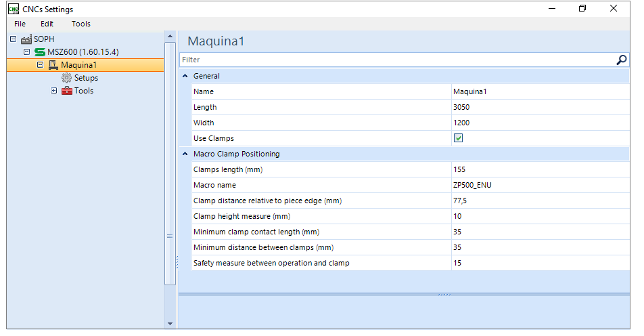Collapse the MSZ600 tree node

(x=26, y=51)
